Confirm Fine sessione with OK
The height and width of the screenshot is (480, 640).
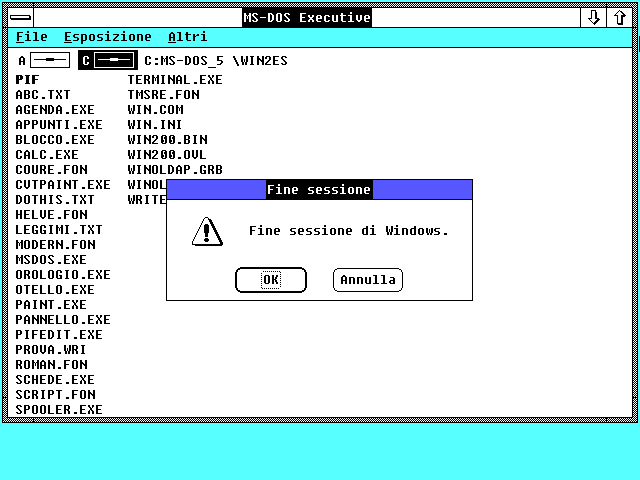click(271, 280)
